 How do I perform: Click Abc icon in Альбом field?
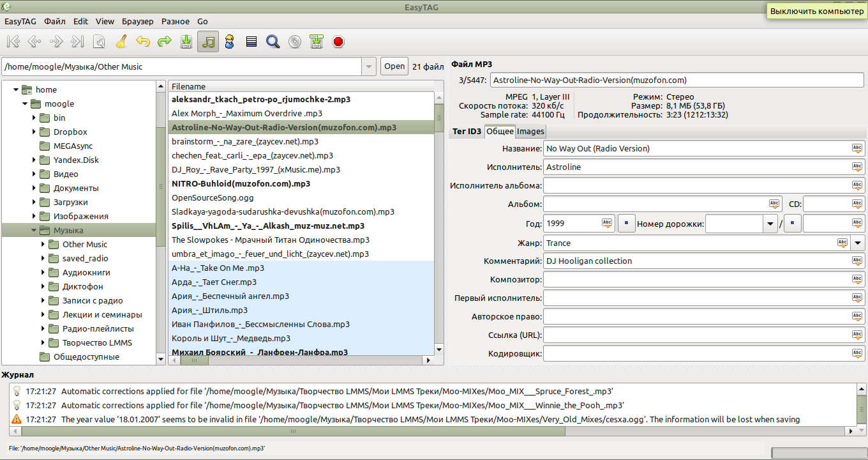774,204
